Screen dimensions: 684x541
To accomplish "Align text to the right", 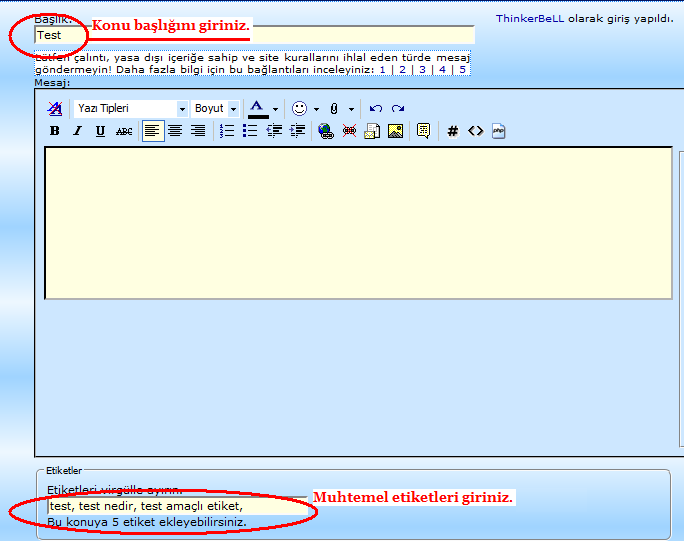I will [x=198, y=131].
